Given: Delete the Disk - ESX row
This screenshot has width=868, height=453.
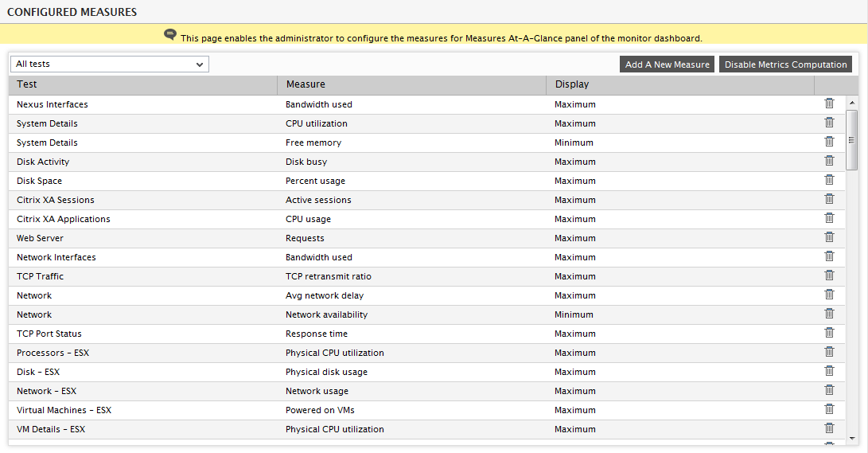Looking at the screenshot, I should 829,371.
